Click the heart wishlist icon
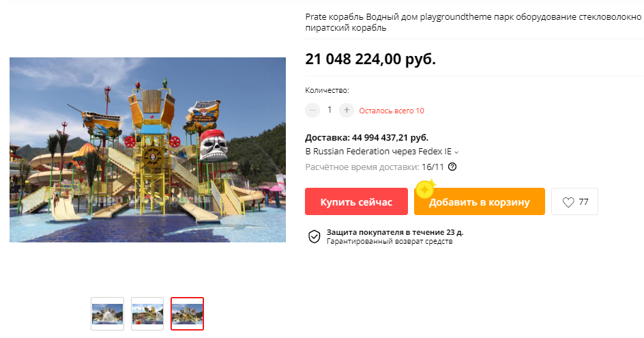The width and height of the screenshot is (644, 338). click(x=568, y=202)
